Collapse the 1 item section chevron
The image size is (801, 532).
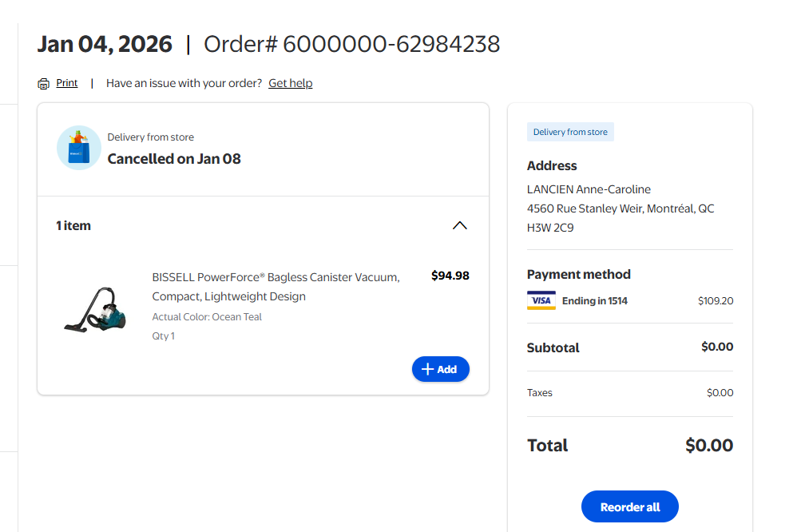point(460,225)
